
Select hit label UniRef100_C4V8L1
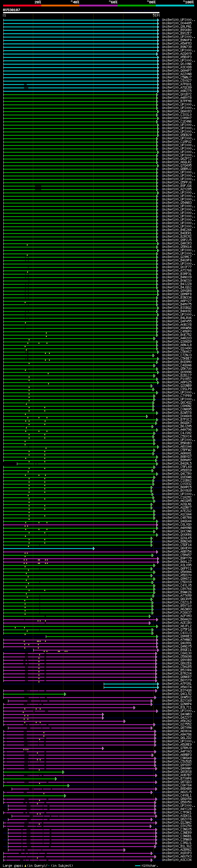pyautogui.click(x=177, y=795)
